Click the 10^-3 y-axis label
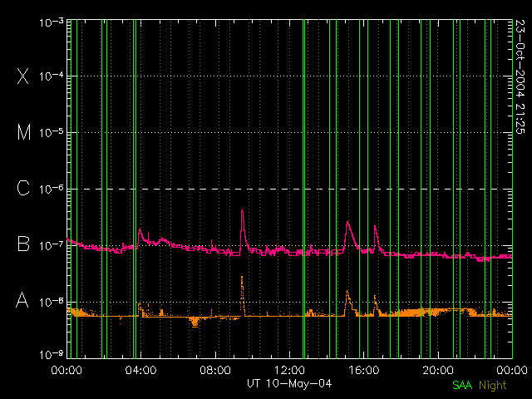This screenshot has height=399, width=532. (x=52, y=22)
